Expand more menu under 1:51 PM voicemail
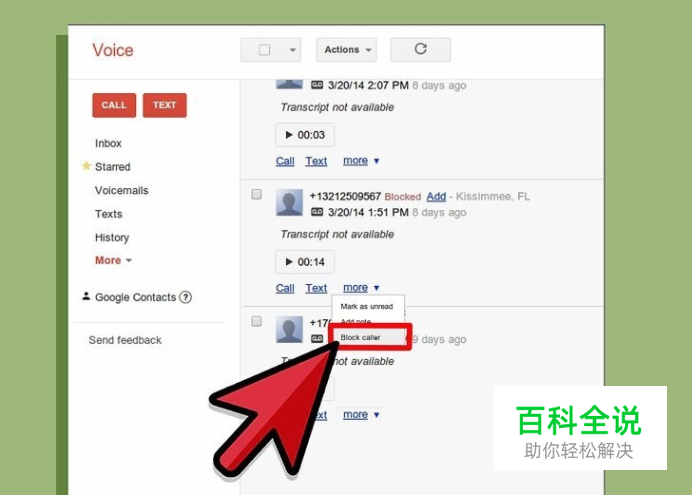 tap(361, 288)
